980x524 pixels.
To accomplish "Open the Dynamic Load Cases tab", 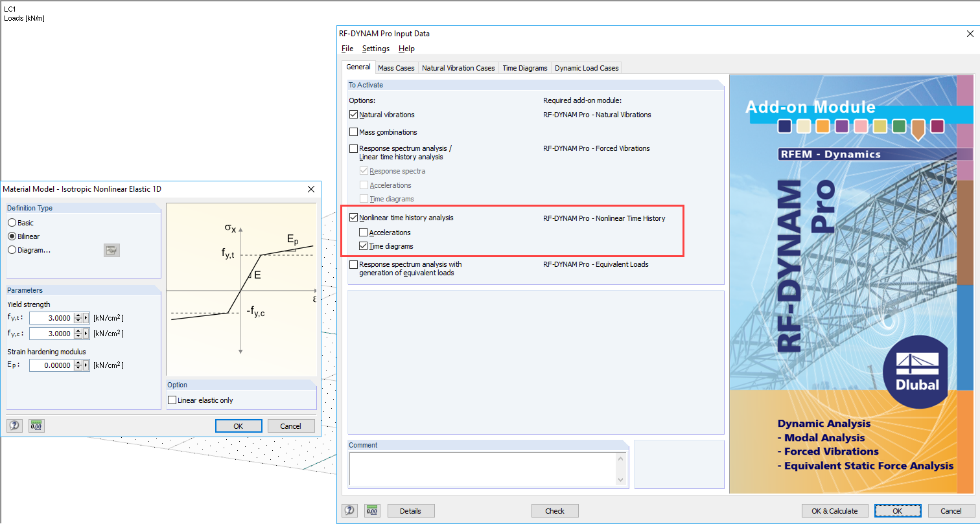I will tap(586, 67).
